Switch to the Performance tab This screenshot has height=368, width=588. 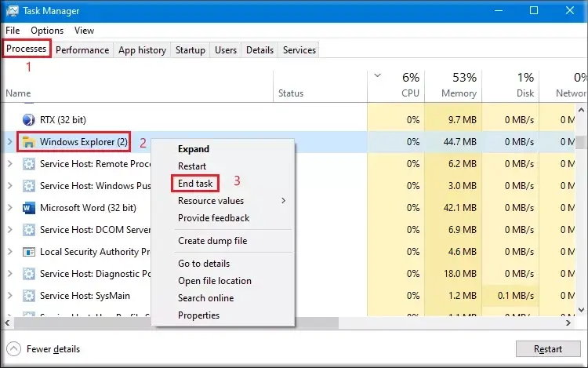click(x=82, y=50)
